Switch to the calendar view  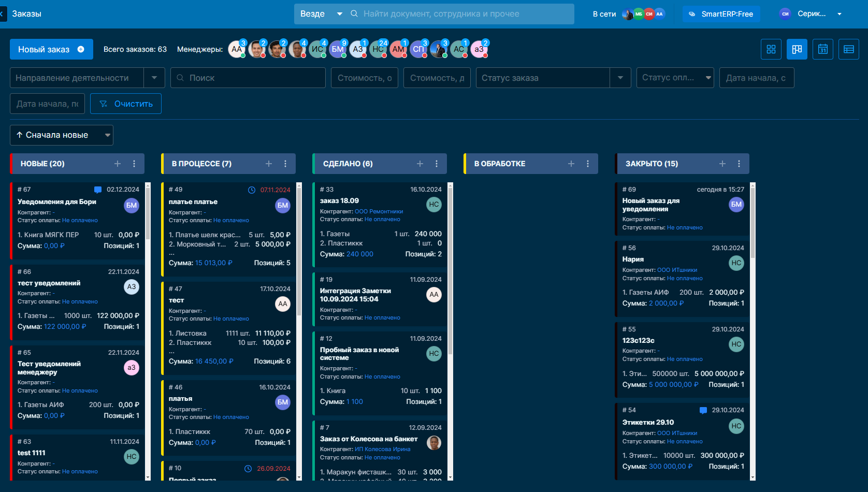822,49
